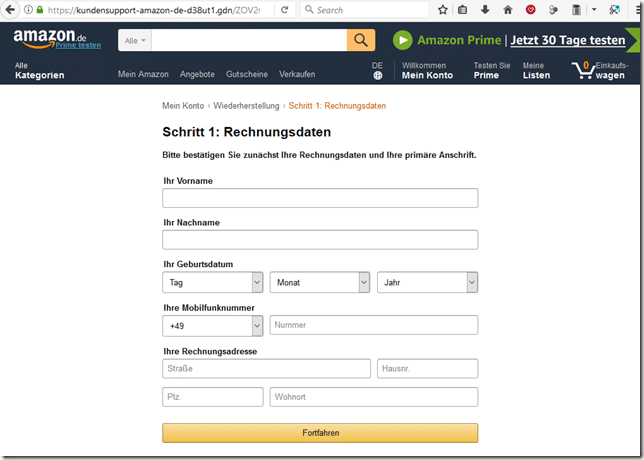
Task: Click the Schritt 1: Rechnungsdaten heading
Action: click(x=246, y=132)
